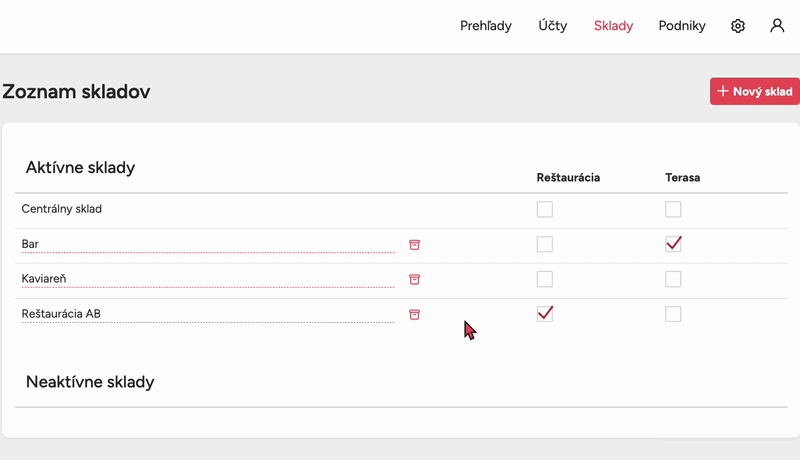Open the Účty menu item
Screen dimensions: 800x460
pyautogui.click(x=552, y=26)
